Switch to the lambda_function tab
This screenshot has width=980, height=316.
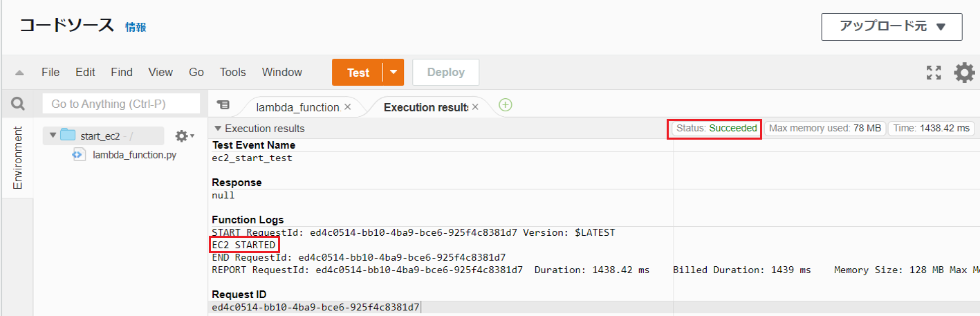297,107
